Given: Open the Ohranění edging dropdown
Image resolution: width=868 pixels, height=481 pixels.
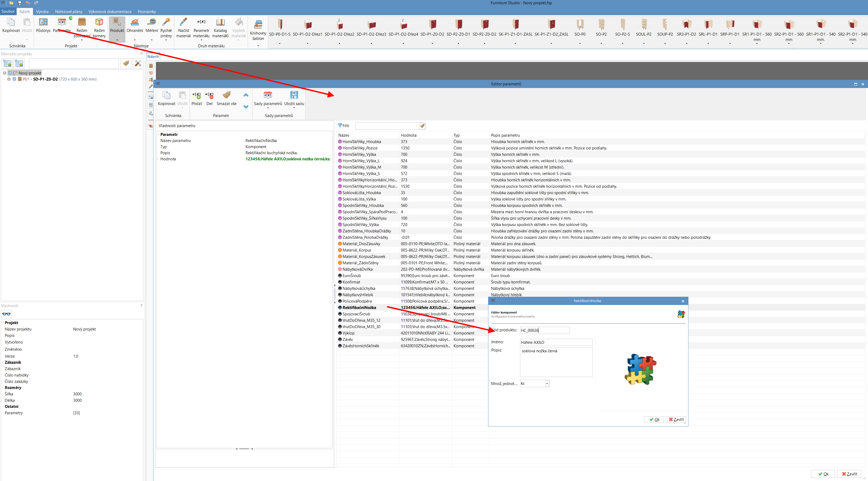Looking at the screenshot, I should click(x=135, y=40).
